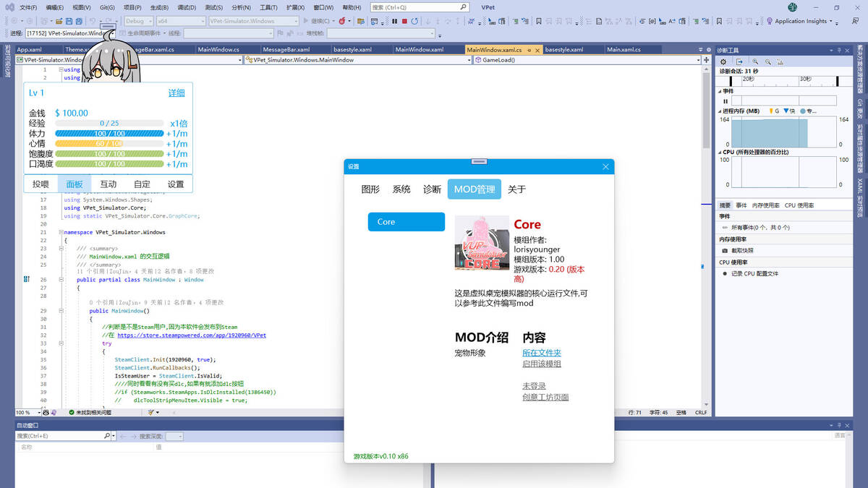Image resolution: width=868 pixels, height=488 pixels.
Task: Collapse the CPU graph section
Action: [x=721, y=152]
